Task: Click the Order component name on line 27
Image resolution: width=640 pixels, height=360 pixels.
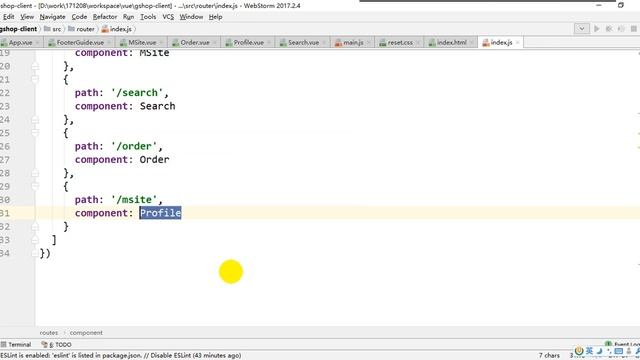Action: [x=154, y=160]
